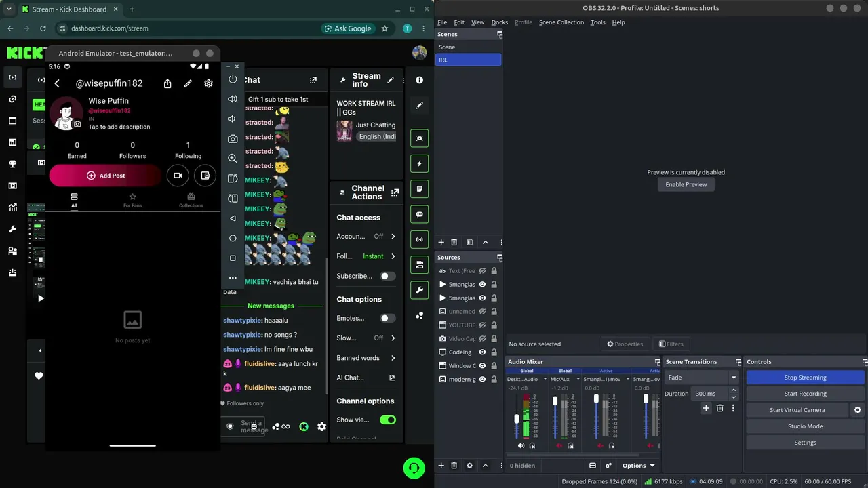Expand Slow mode Off setting
This screenshot has width=868, height=488.
pyautogui.click(x=393, y=338)
